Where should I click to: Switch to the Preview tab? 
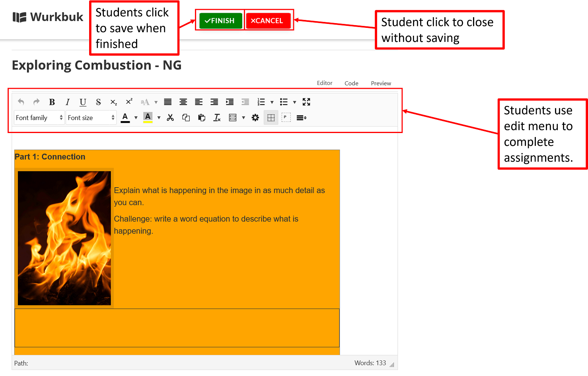click(381, 83)
